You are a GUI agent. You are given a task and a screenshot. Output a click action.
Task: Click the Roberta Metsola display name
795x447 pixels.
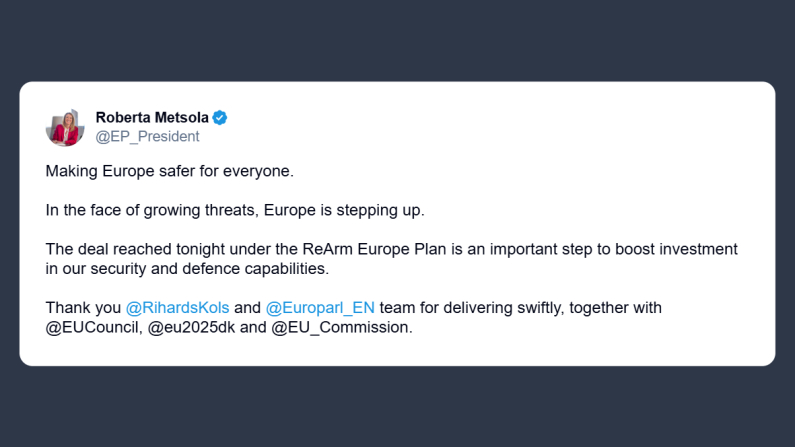[x=151, y=118]
